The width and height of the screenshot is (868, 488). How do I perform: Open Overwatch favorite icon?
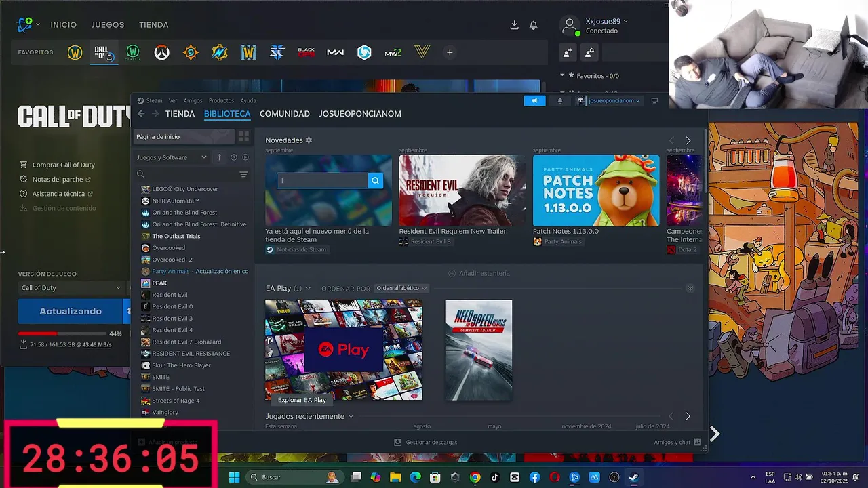click(x=161, y=52)
